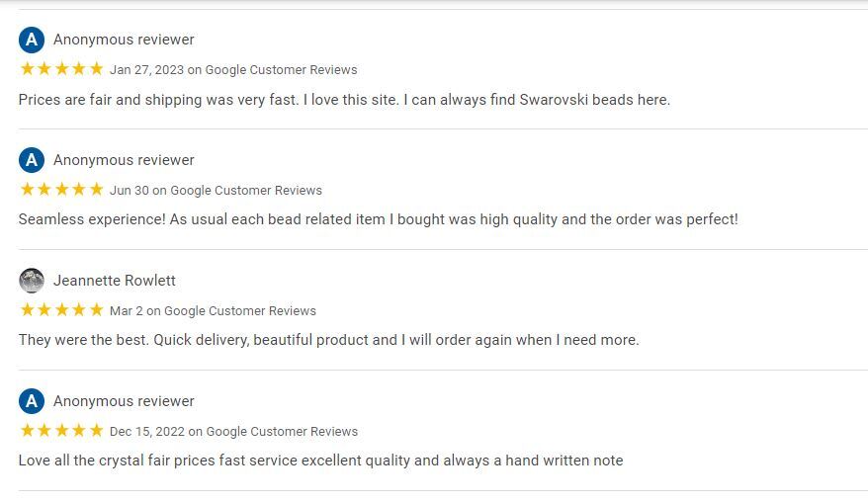Click the first star of the Jan 27, 2023 review
This screenshot has height=502, width=868.
pyautogui.click(x=27, y=68)
